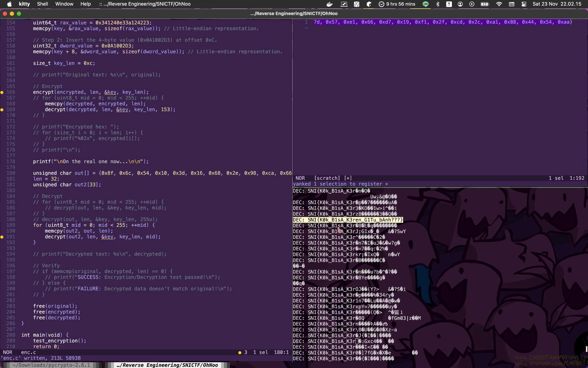The image size is (588, 368).
Task: Click the LINE messenger menu bar icon
Action: click(x=425, y=4)
